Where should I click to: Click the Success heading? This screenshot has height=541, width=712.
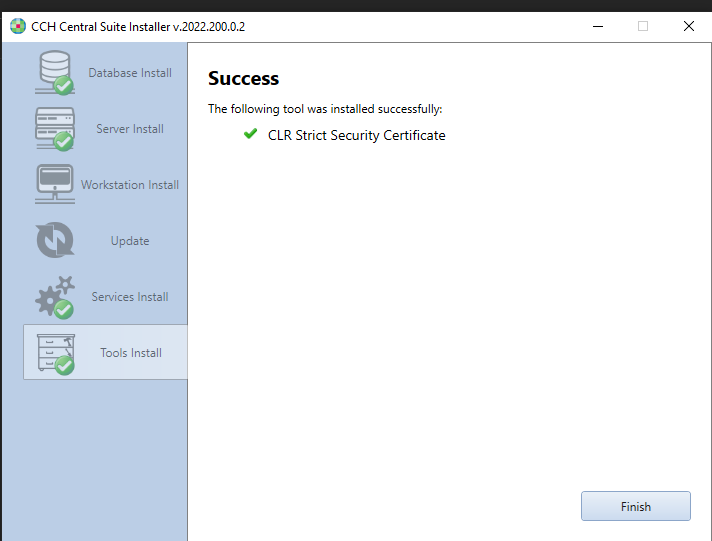tap(243, 78)
